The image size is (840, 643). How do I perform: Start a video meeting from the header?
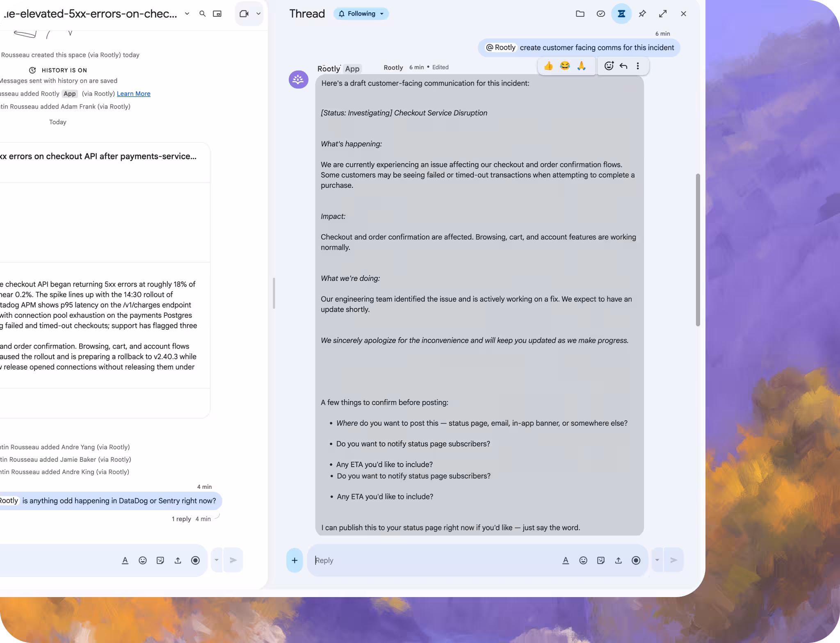click(244, 14)
